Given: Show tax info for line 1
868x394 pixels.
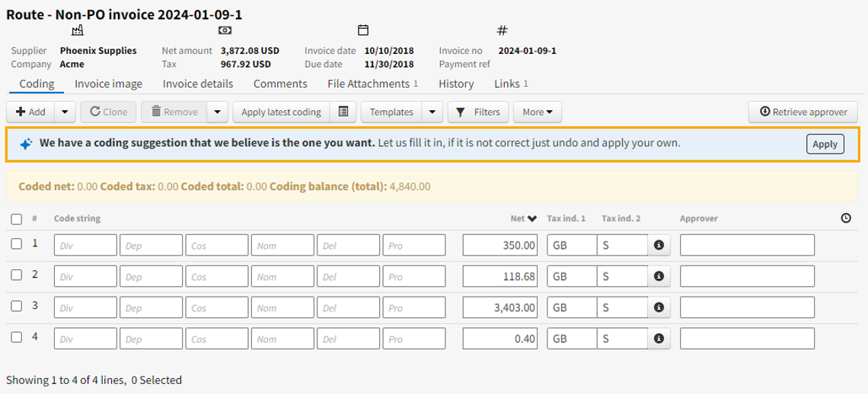Looking at the screenshot, I should 659,245.
